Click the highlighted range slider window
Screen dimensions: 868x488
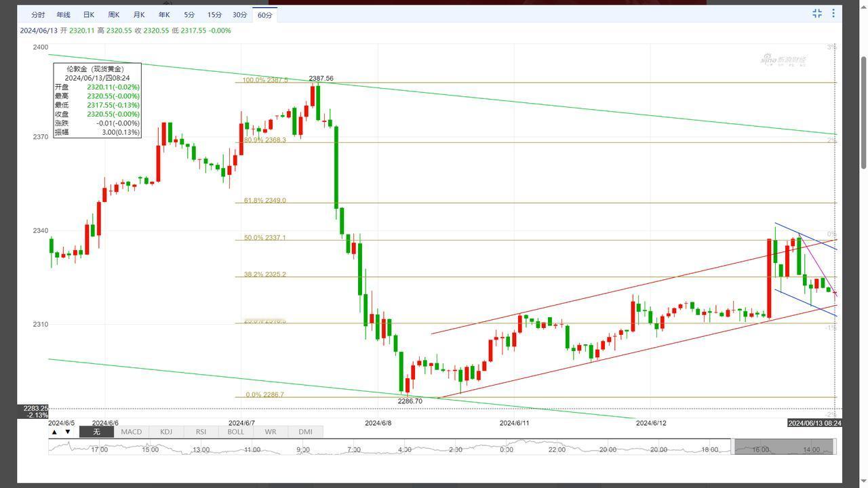pyautogui.click(x=785, y=447)
